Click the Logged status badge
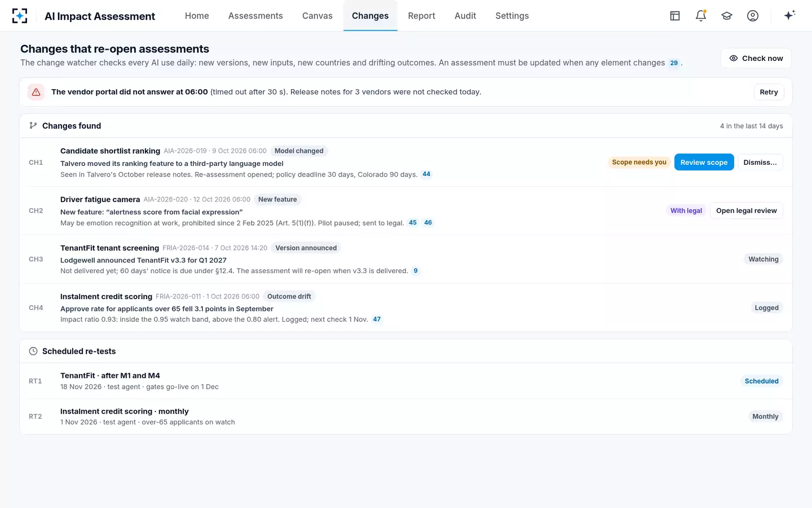This screenshot has width=812, height=508. tap(767, 308)
